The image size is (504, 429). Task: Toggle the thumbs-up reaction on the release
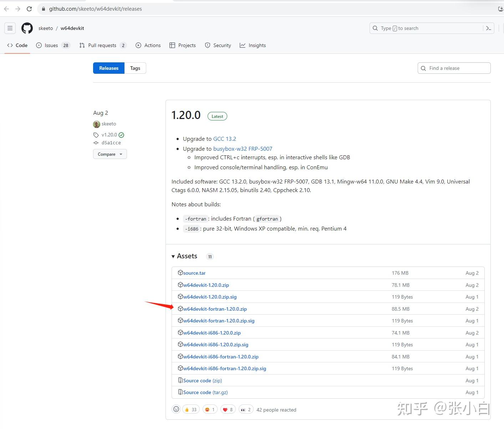190,409
